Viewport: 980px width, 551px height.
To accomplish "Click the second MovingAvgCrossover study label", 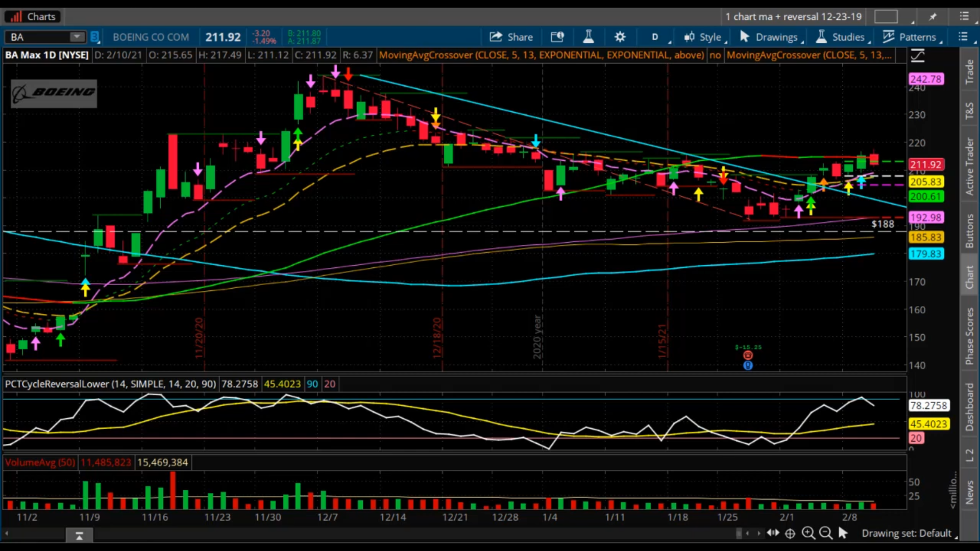I will (810, 55).
